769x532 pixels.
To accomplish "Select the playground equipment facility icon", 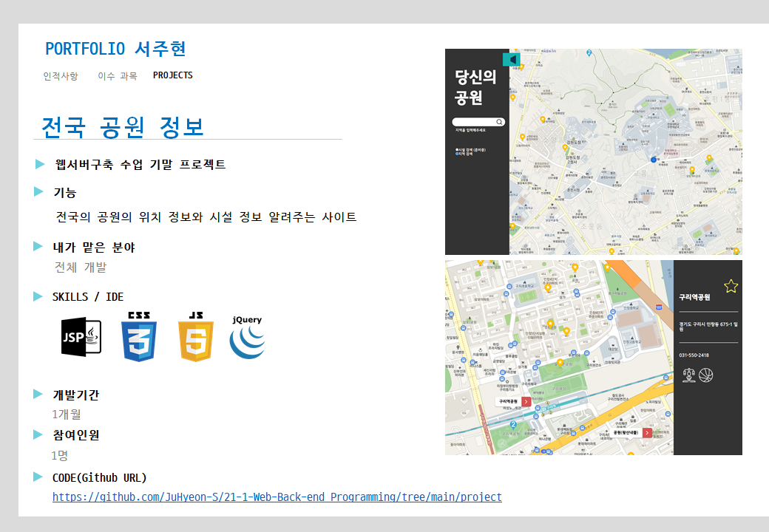I will 689,375.
